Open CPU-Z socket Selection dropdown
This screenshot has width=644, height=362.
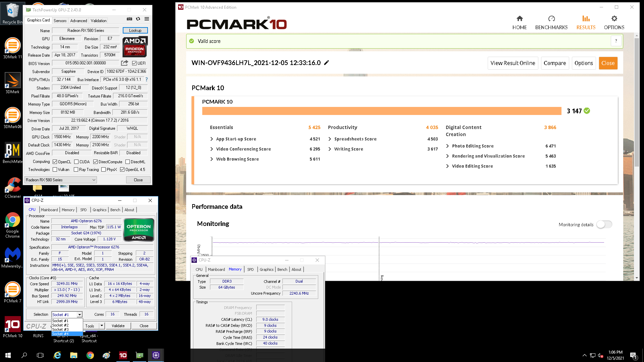point(67,314)
